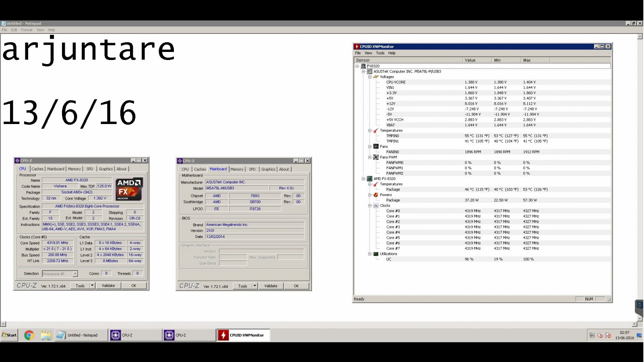Click Validate in left CPU-Z window

point(108,286)
